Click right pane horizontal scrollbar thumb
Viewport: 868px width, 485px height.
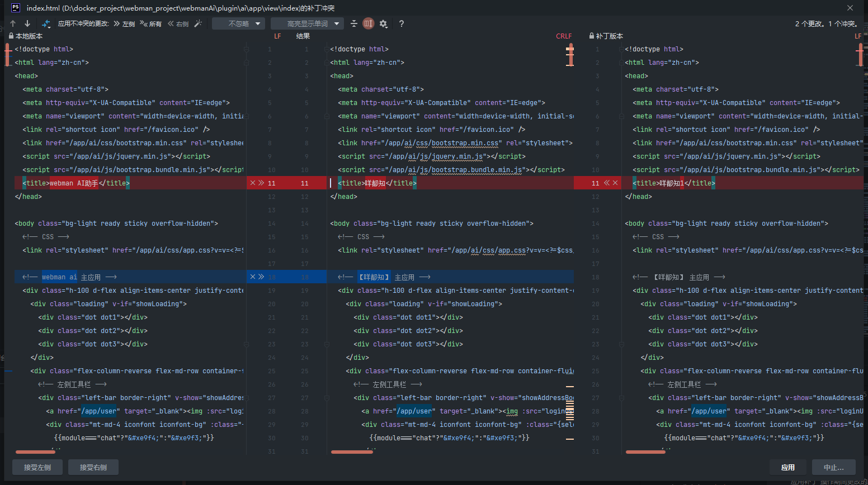pos(645,451)
